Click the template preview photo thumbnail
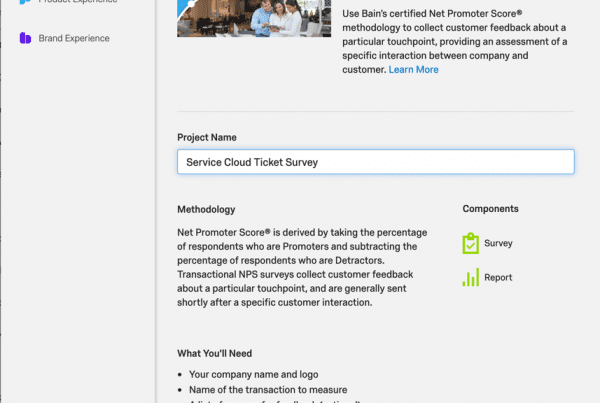This screenshot has height=403, width=600. pyautogui.click(x=254, y=18)
